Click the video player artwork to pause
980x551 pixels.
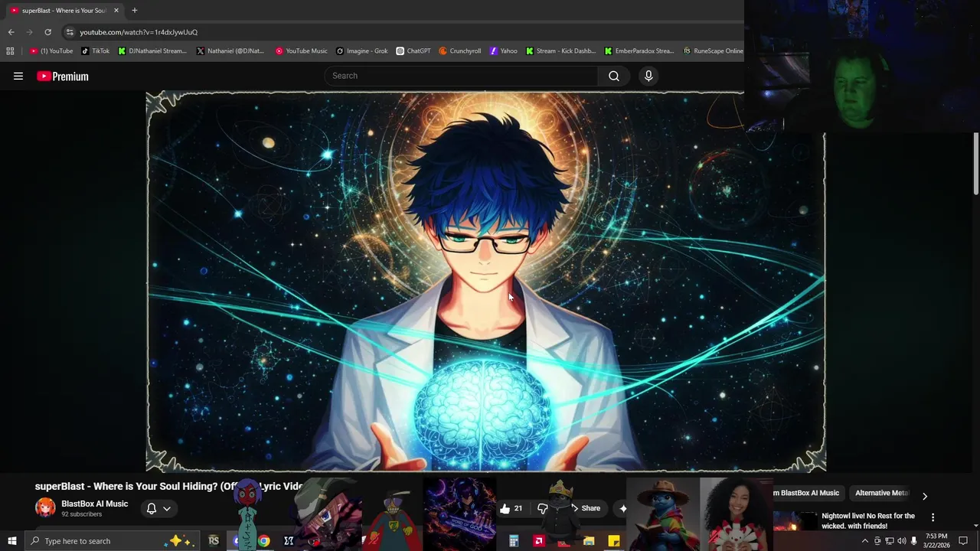point(485,282)
